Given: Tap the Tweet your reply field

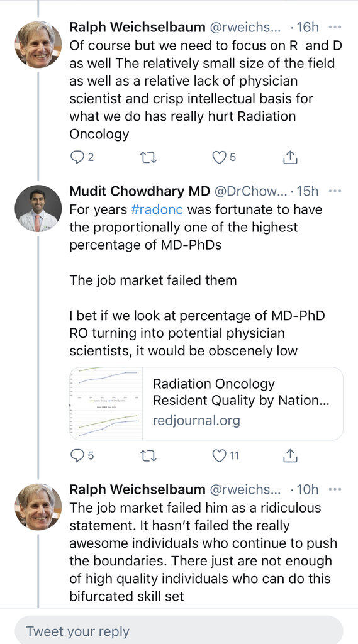Looking at the screenshot, I should tap(179, 631).
